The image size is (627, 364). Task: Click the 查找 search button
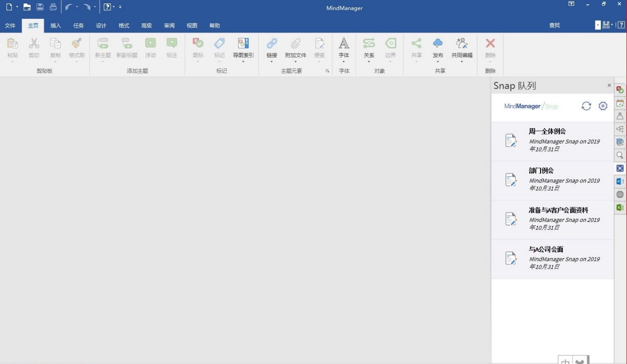point(554,25)
